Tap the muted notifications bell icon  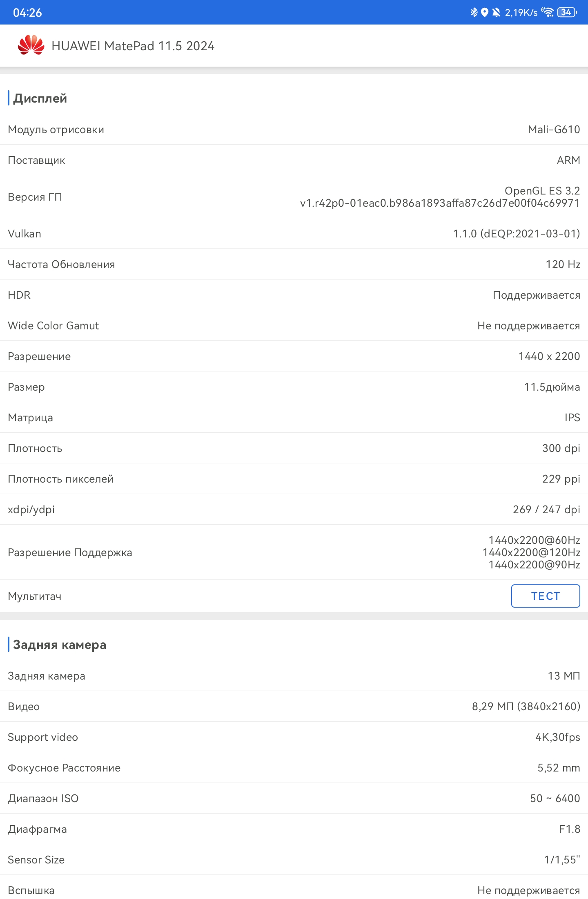coord(496,12)
